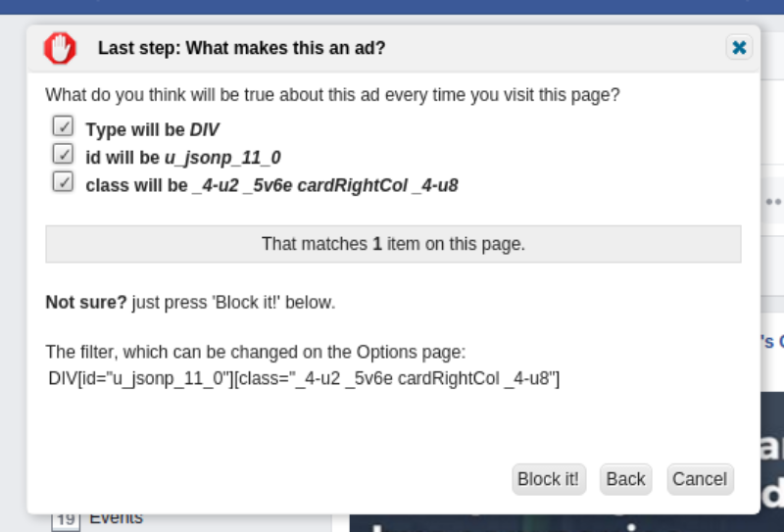The image size is (784, 532).
Task: Click the blue Facebook top bar
Action: [x=392, y=7]
